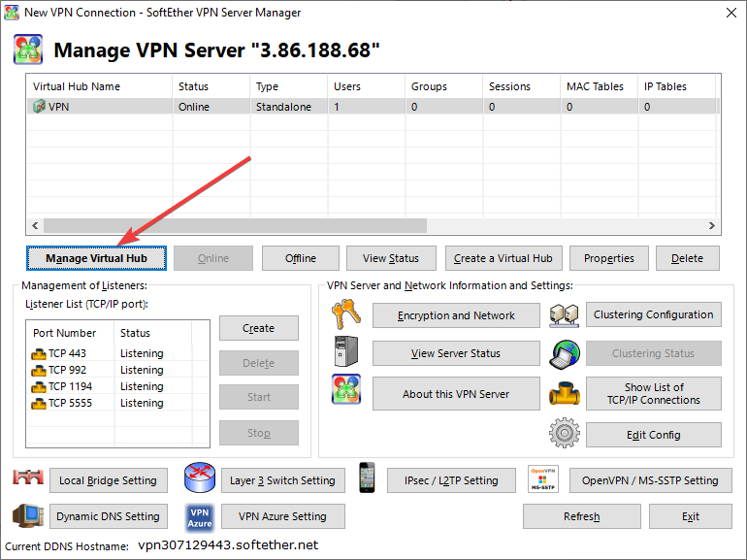Image resolution: width=747 pixels, height=560 pixels.
Task: Click the server tower icon beside View Server Status
Action: coord(345,353)
